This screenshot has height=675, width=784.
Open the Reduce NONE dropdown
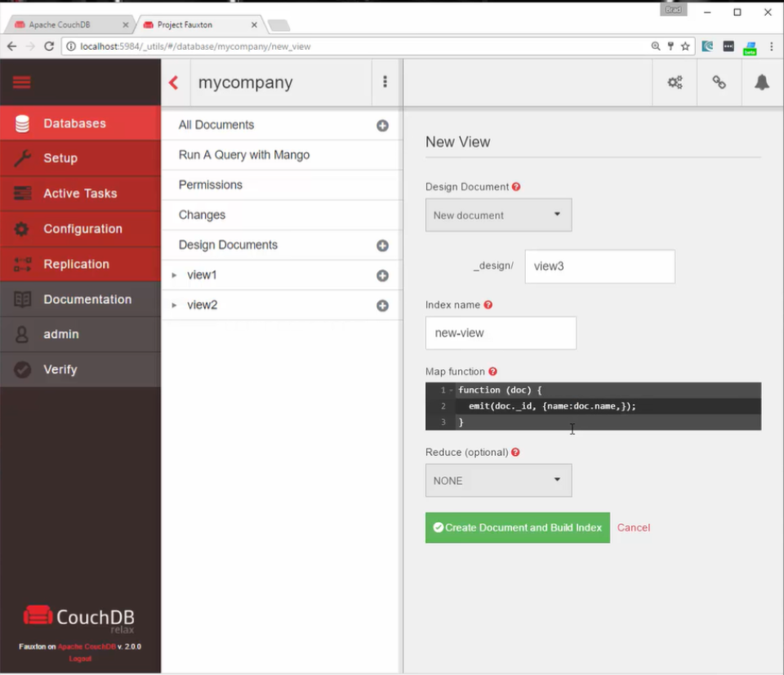(498, 481)
